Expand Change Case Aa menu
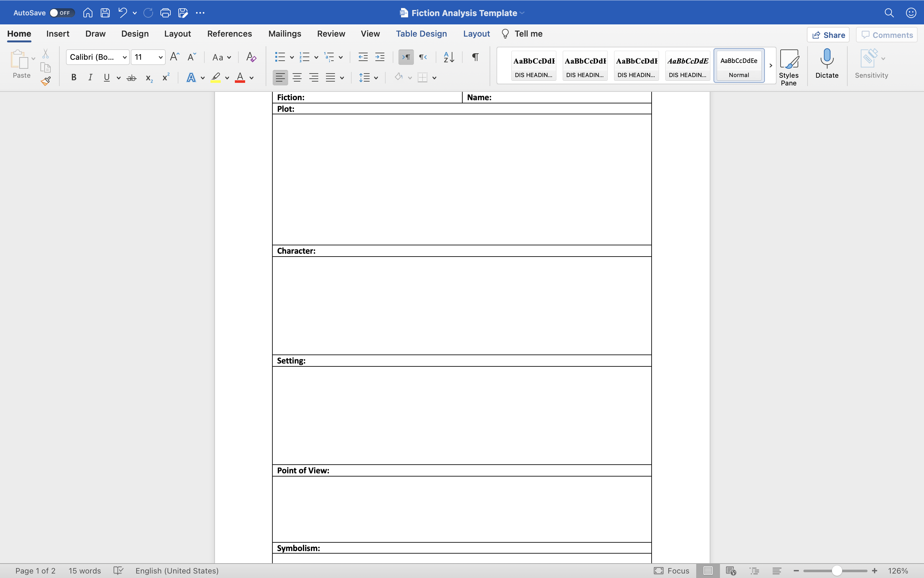 pyautogui.click(x=222, y=57)
